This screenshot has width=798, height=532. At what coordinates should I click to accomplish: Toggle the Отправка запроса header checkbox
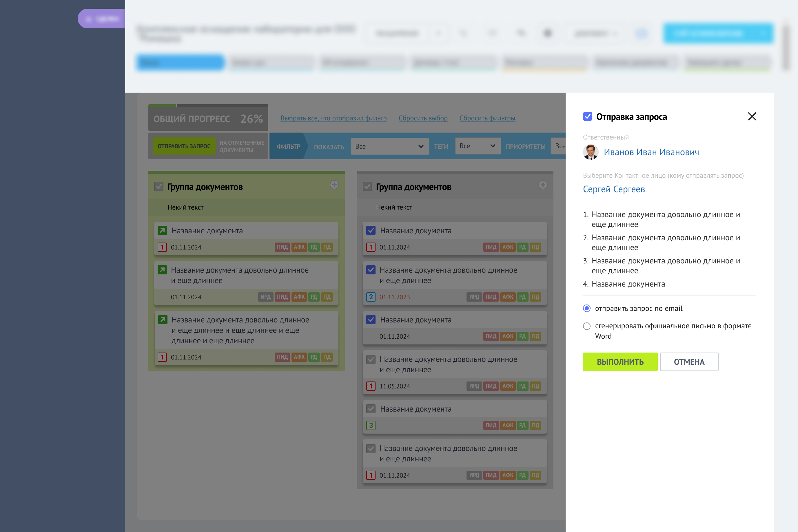point(587,116)
